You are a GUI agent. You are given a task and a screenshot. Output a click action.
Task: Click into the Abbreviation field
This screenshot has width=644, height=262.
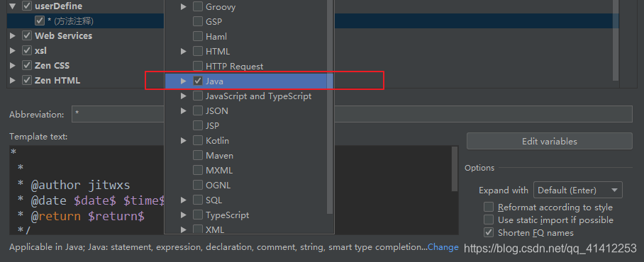pyautogui.click(x=352, y=114)
